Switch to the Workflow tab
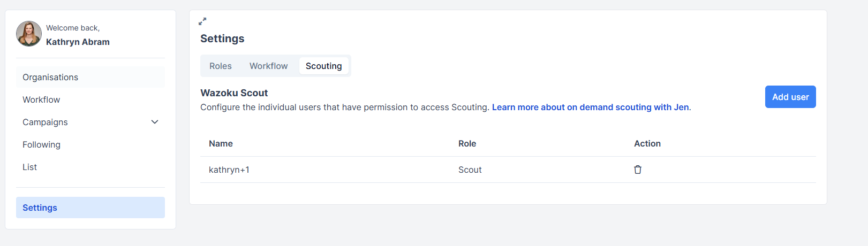This screenshot has height=246, width=868. [x=268, y=66]
